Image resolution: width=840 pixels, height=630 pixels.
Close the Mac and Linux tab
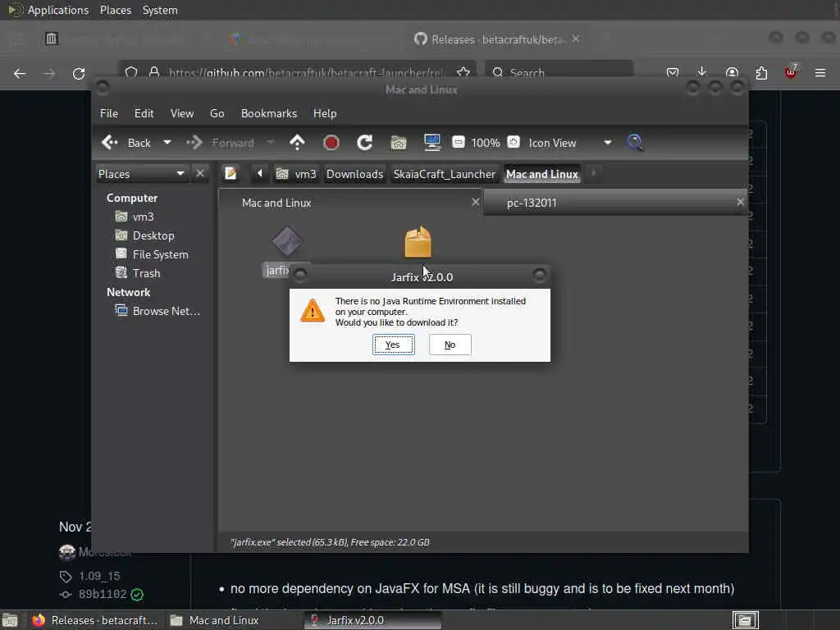coord(475,202)
